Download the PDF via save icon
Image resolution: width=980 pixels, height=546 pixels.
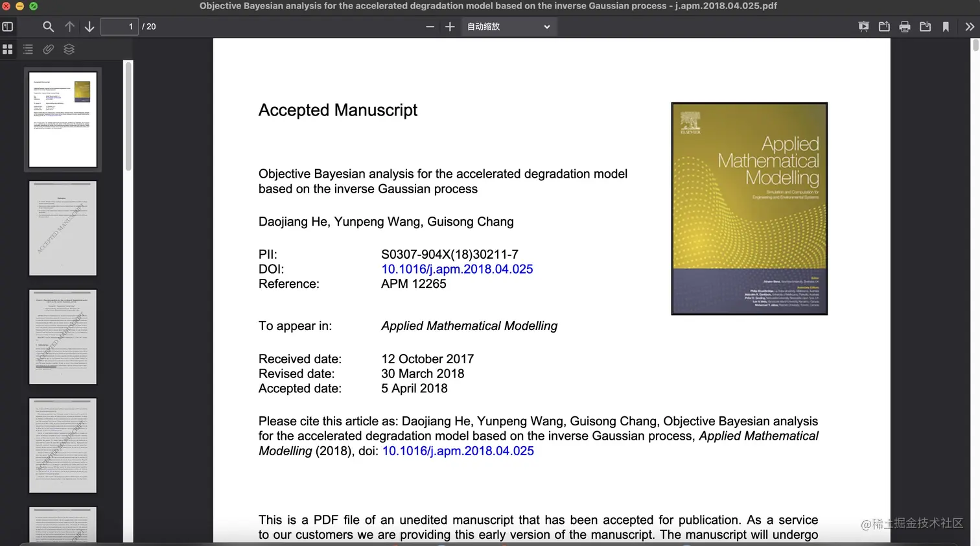coord(926,27)
